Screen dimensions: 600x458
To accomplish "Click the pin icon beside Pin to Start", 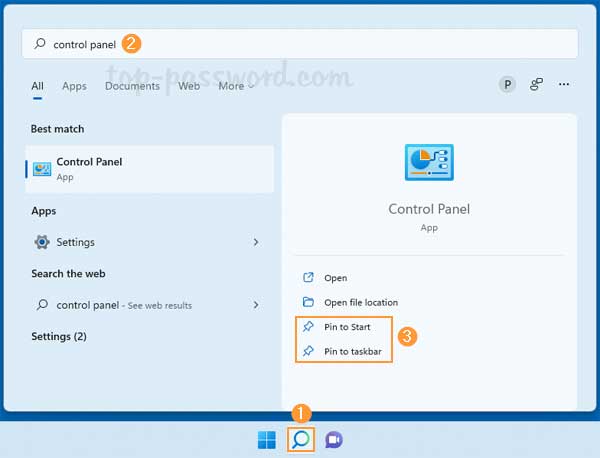I will point(308,326).
